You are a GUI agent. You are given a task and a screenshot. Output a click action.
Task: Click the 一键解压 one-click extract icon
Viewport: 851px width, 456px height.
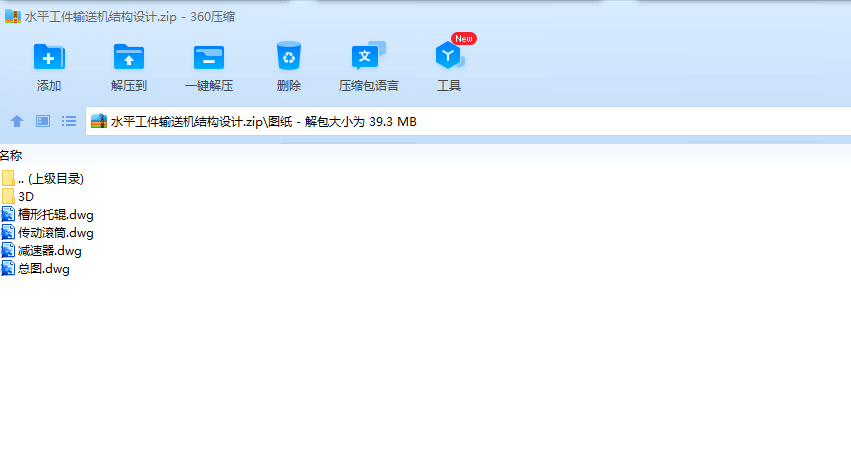click(209, 57)
